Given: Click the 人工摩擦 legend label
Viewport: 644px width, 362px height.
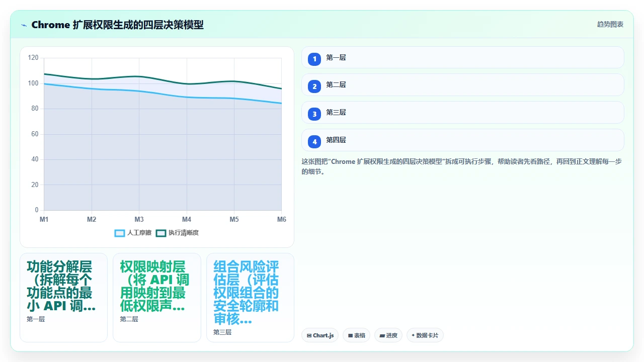Looking at the screenshot, I should coord(139,233).
